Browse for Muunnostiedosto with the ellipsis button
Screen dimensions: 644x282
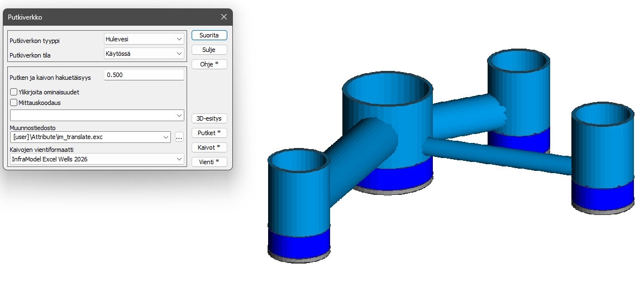click(x=179, y=137)
